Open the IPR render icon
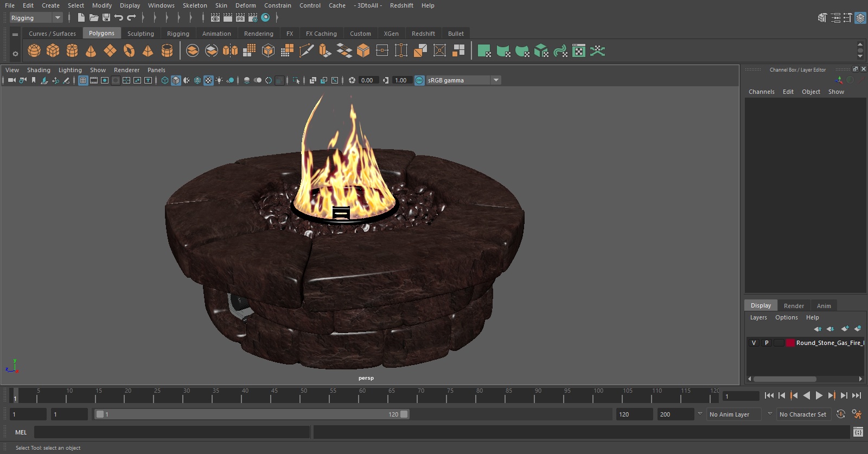This screenshot has height=454, width=868. pyautogui.click(x=240, y=18)
